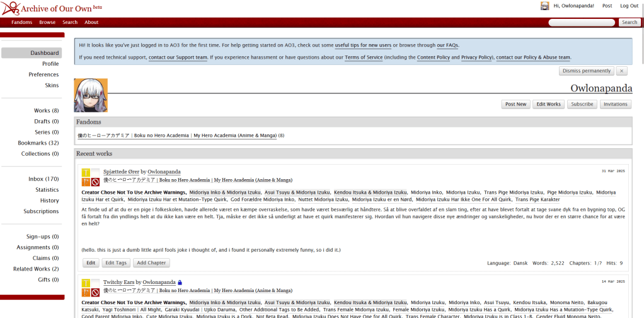
Task: Click Twitchy Ears' yellow T rating icon
Action: tap(86, 283)
